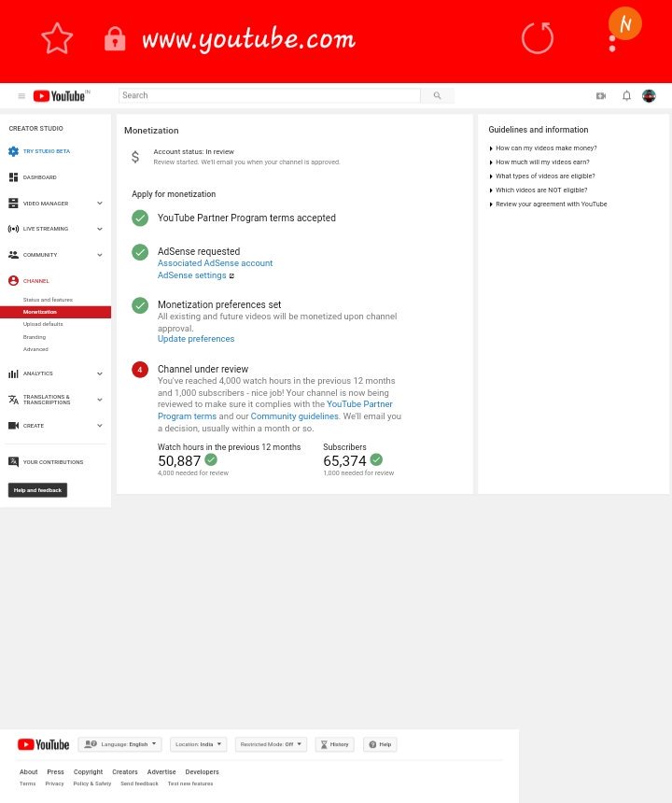This screenshot has height=803, width=672.
Task: Click the footer YouTube logo
Action: pyautogui.click(x=44, y=744)
